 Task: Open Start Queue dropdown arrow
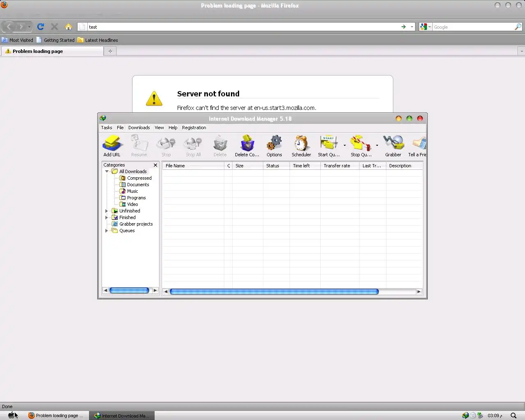click(345, 145)
